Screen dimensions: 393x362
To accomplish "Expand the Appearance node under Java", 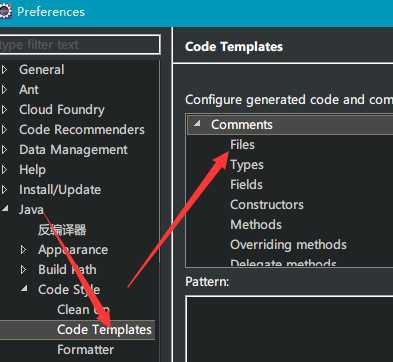I will point(23,250).
